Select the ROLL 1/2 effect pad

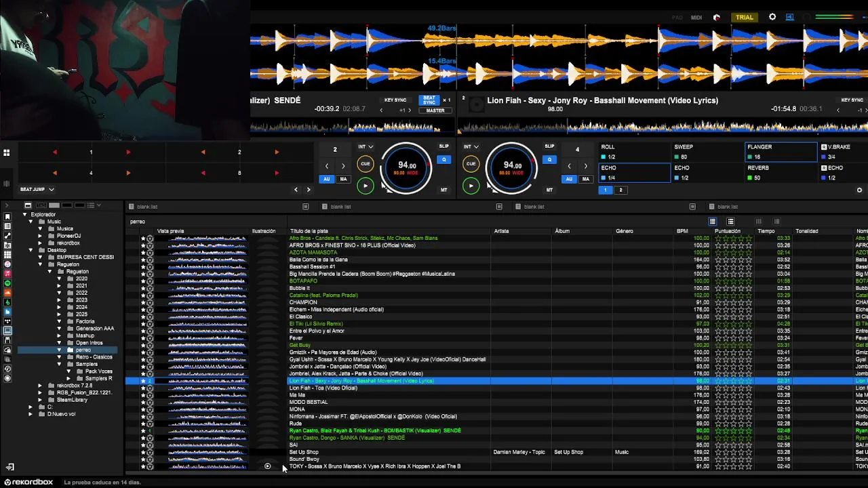pos(634,152)
